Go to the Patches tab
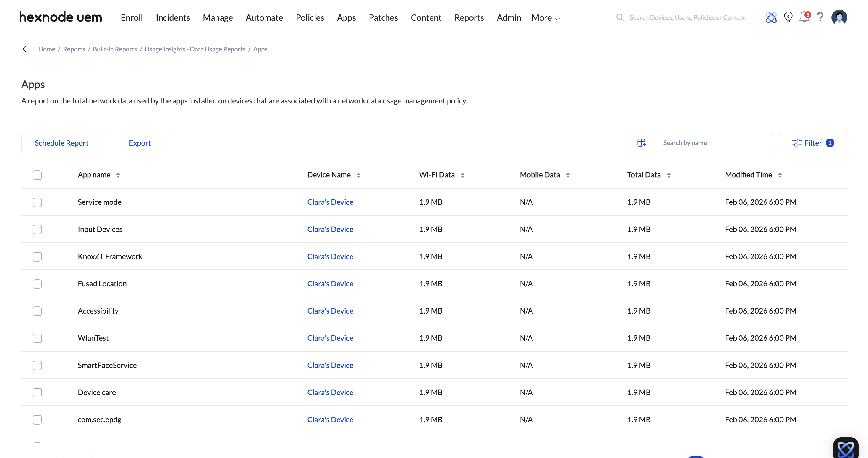 click(383, 18)
